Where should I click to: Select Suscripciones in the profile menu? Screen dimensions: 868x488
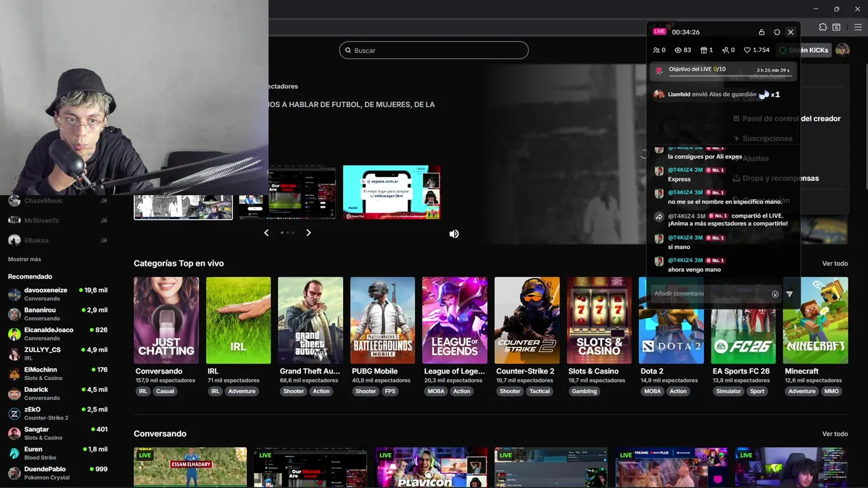763,138
